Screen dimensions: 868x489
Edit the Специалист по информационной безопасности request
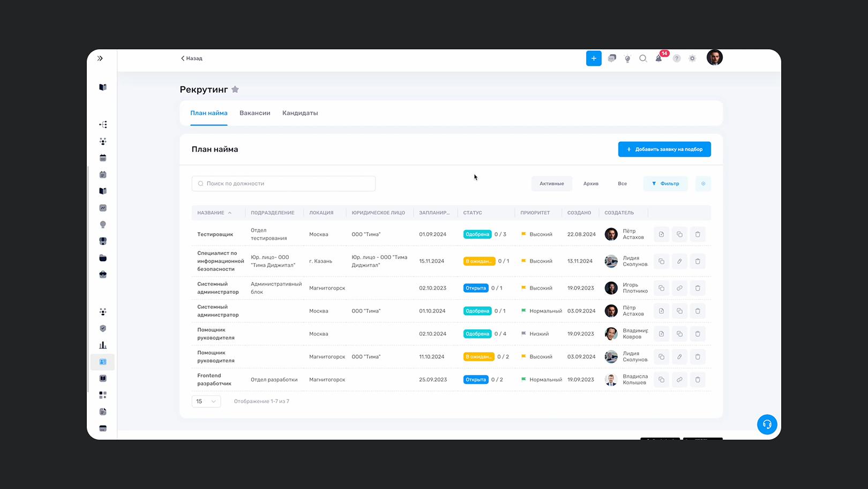tap(679, 261)
